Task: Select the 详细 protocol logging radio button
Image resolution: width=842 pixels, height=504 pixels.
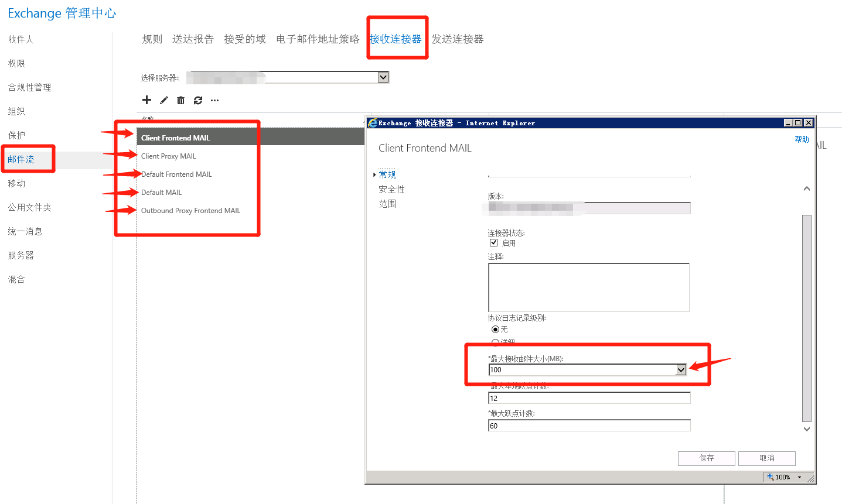Action: (x=495, y=342)
